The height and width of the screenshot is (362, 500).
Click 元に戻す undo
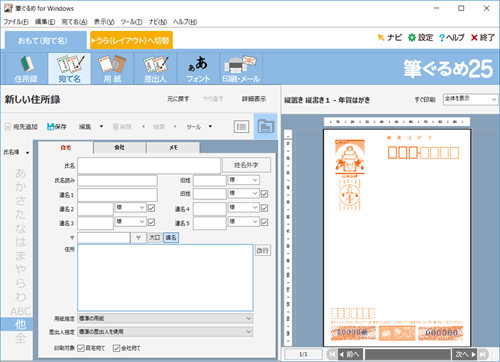pos(178,99)
